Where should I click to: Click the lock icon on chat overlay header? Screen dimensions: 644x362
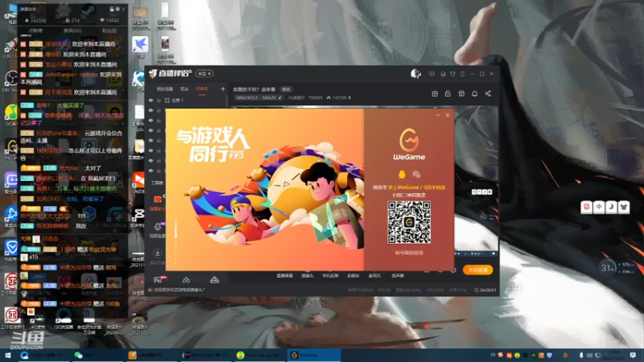click(x=111, y=9)
